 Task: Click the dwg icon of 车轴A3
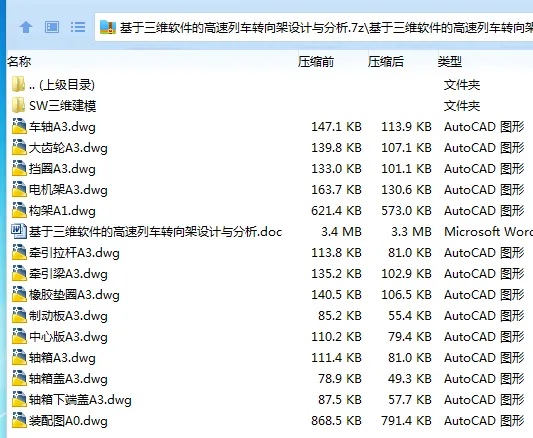click(x=19, y=126)
